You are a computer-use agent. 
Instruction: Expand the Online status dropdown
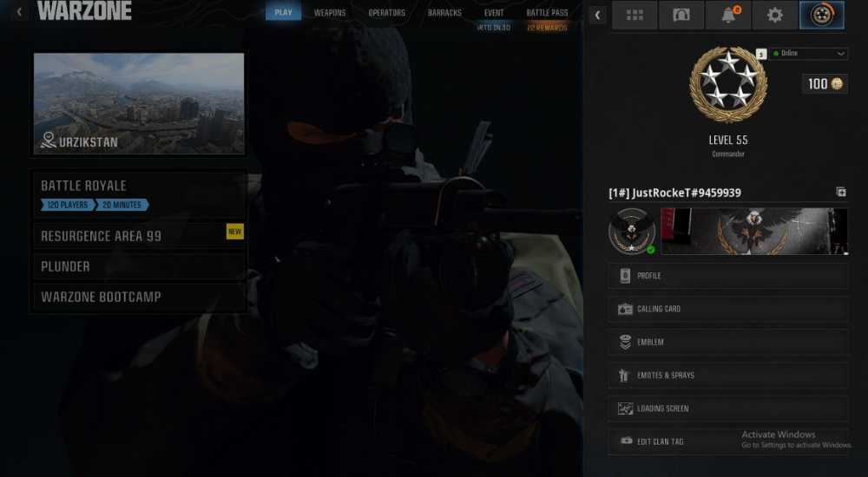(x=808, y=53)
